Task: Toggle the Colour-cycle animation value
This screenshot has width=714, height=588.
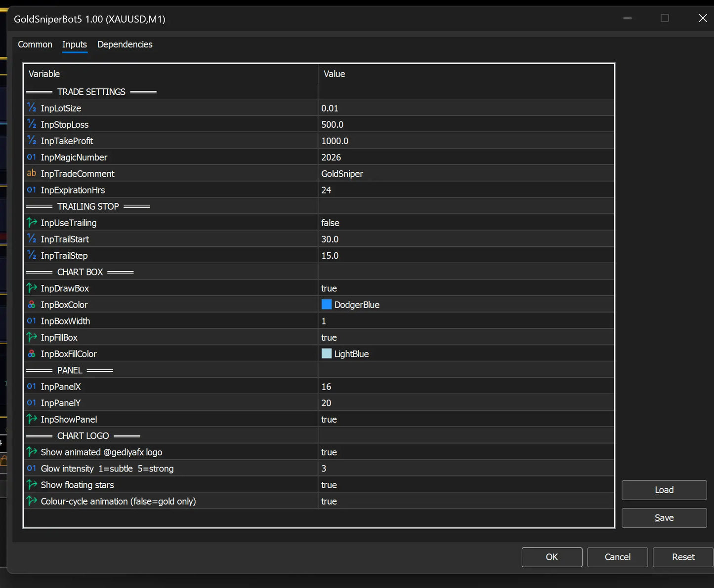Action: [x=466, y=501]
